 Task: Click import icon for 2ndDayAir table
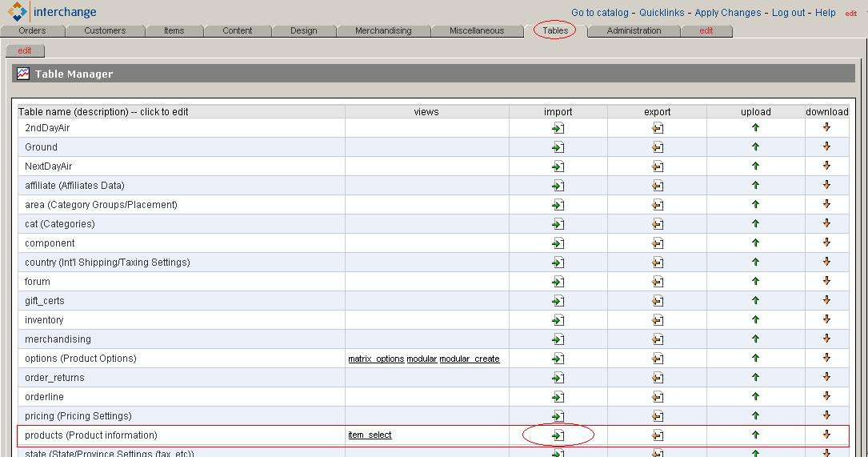click(x=558, y=128)
